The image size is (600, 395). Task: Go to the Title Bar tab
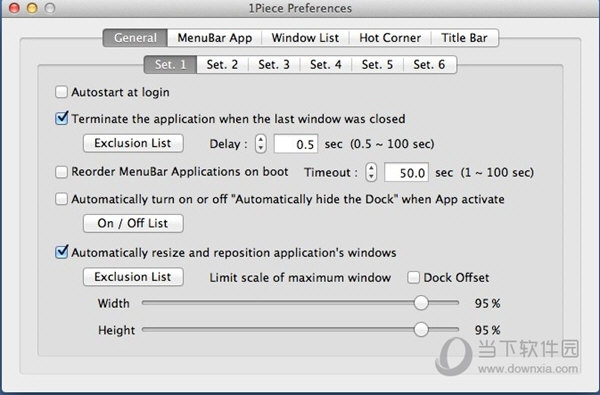tap(465, 38)
